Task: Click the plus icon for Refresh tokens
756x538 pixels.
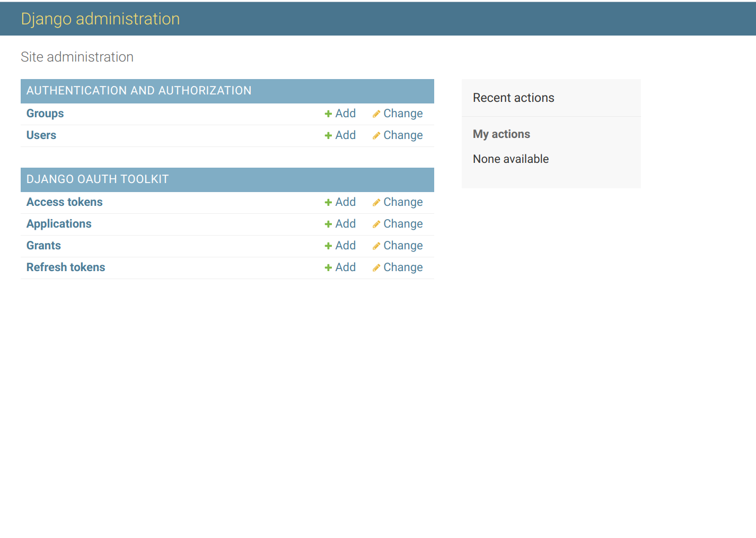Action: pyautogui.click(x=328, y=268)
